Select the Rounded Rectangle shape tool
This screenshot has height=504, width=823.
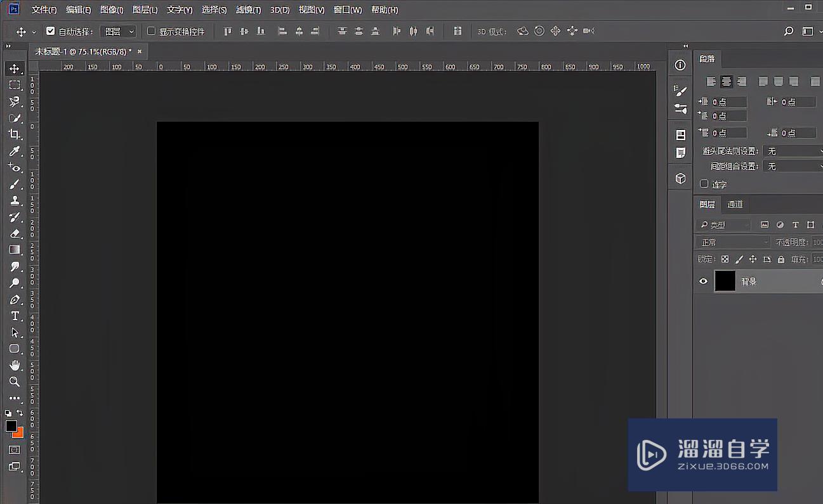14,349
